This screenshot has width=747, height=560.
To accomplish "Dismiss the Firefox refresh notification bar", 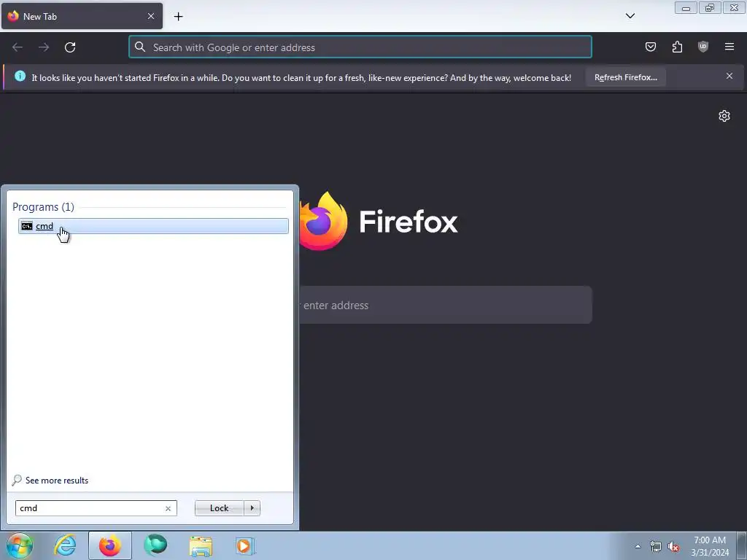I will (x=729, y=76).
